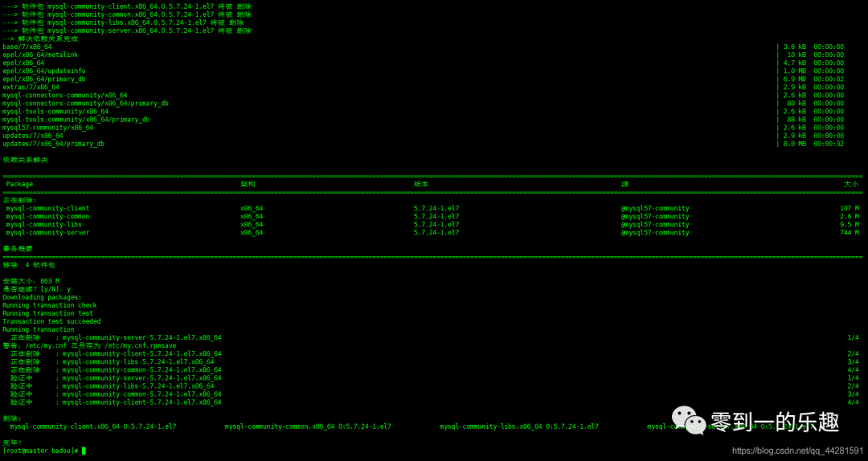
Task: Select mysql-community-libs in the package table
Action: click(43, 225)
